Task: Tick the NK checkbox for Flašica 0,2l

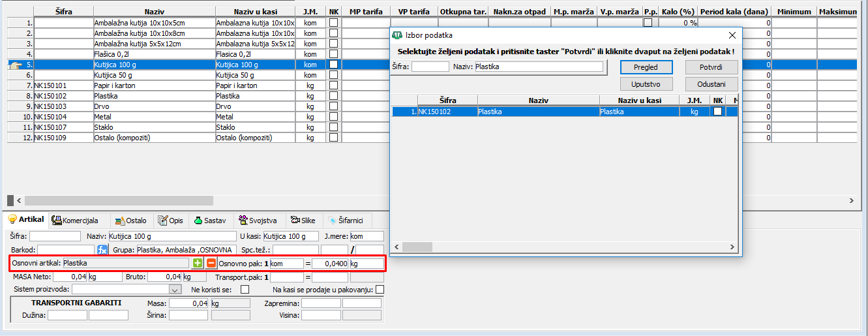Action: tap(334, 54)
